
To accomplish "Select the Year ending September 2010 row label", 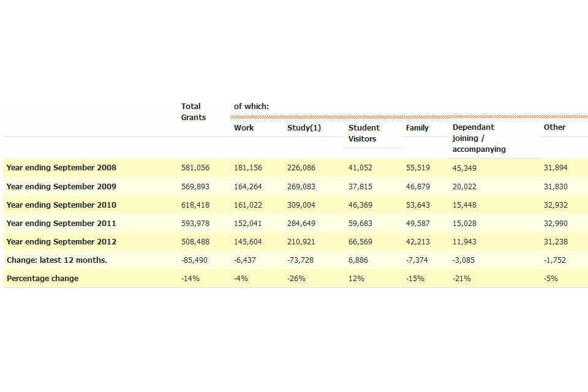I will pos(61,205).
